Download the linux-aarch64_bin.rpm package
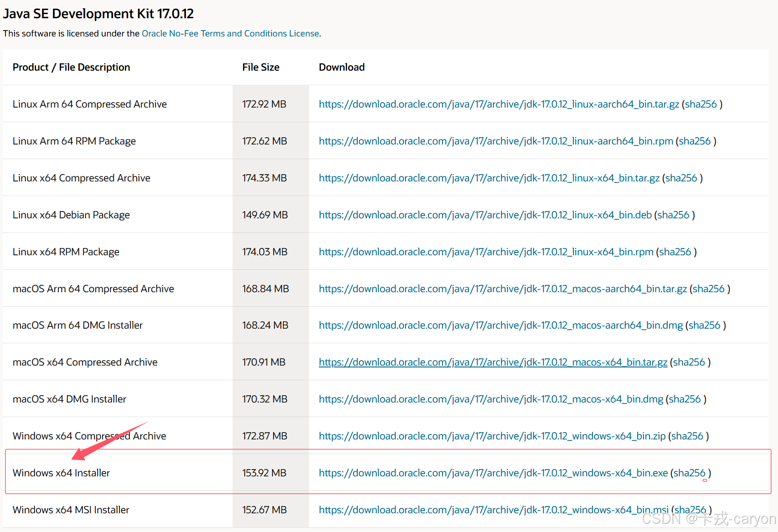Viewport: 778px width, 532px height. 496,141
